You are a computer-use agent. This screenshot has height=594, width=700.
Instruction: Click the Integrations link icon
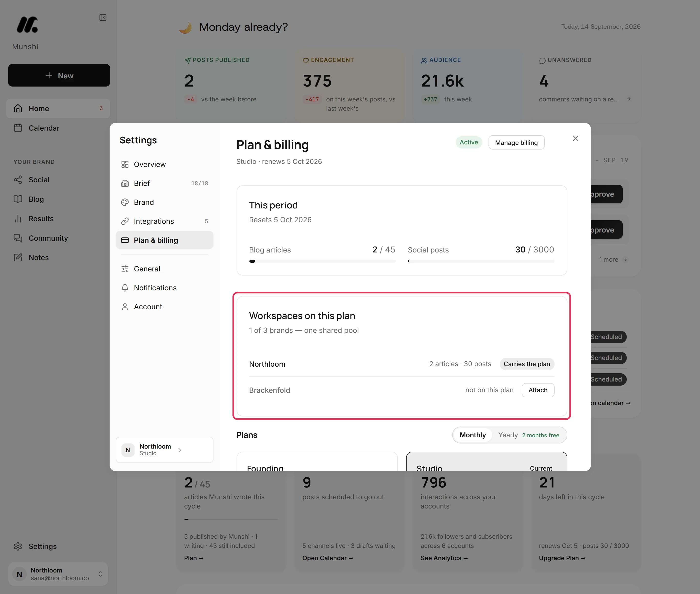pos(125,221)
